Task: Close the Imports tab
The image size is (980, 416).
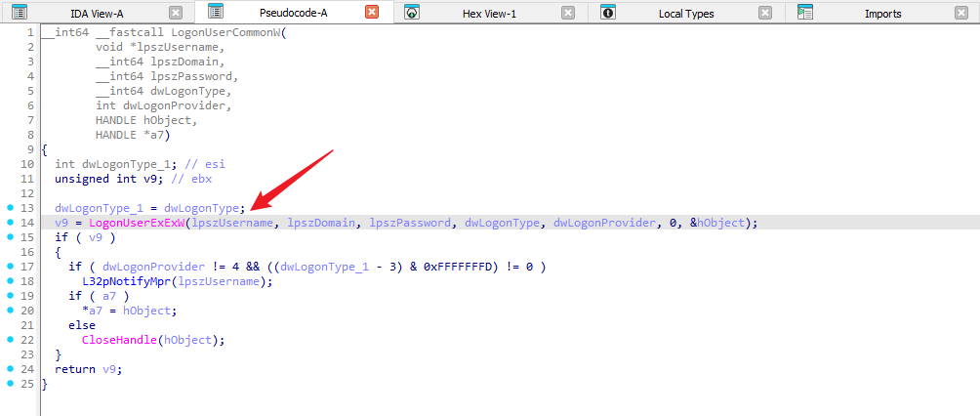Action: (x=961, y=13)
